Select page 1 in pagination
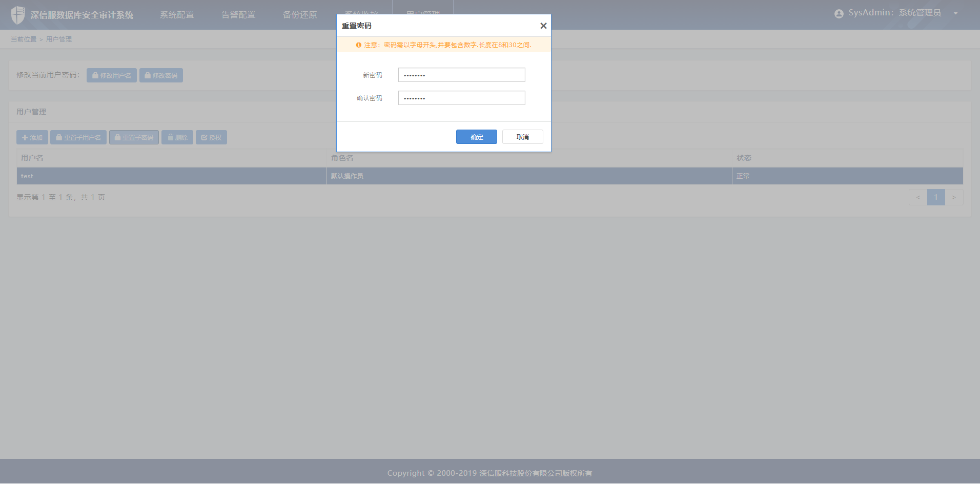Screen dimensions: 980x484 coord(936,197)
